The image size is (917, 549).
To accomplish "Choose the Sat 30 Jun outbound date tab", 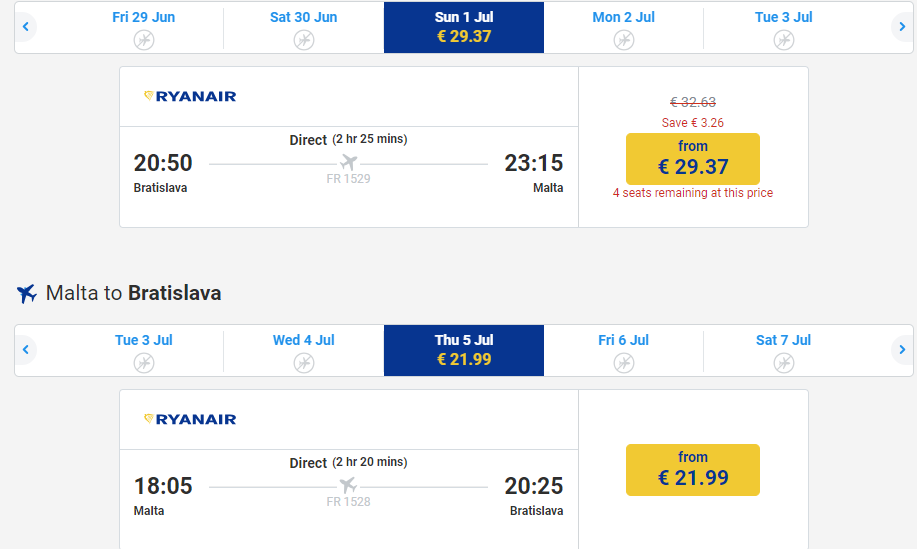I will [x=304, y=27].
